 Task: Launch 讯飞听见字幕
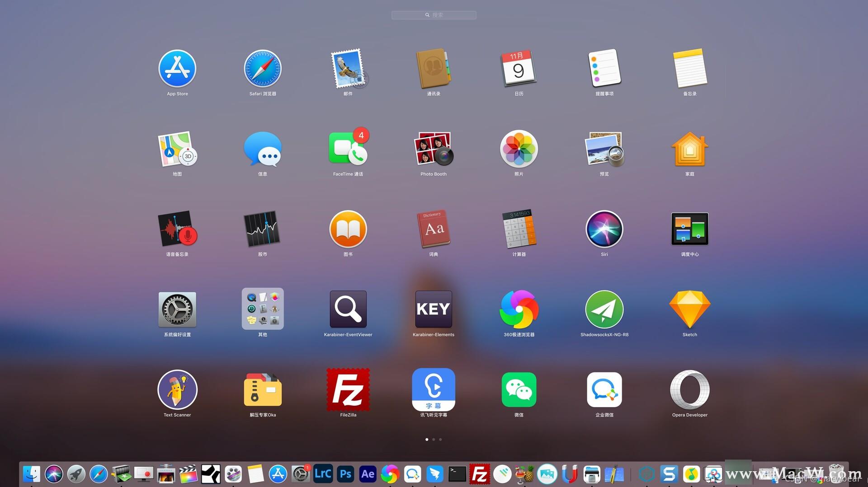(434, 389)
